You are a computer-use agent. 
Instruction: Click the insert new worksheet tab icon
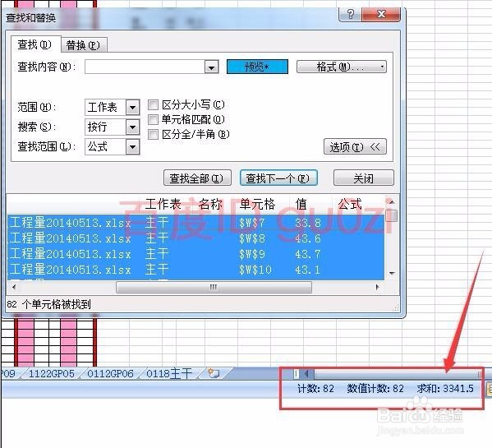click(214, 373)
